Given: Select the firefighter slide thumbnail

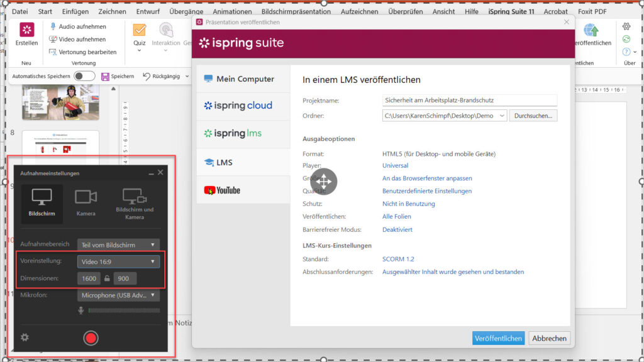Looking at the screenshot, I should pyautogui.click(x=60, y=102).
